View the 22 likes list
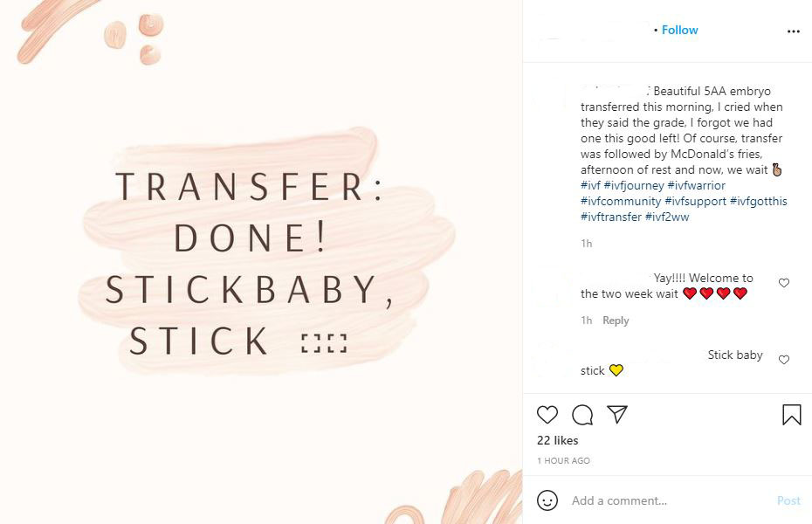 (558, 441)
